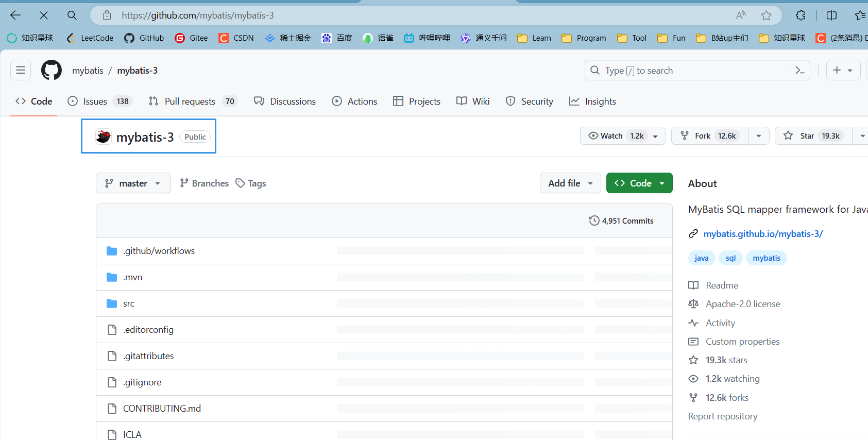Open the 通义千问 bookmark

484,38
